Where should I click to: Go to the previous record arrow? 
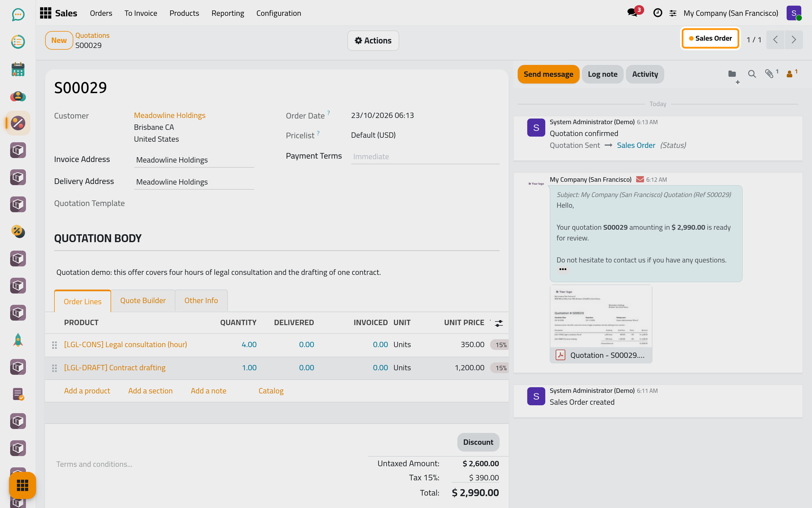[x=776, y=40]
